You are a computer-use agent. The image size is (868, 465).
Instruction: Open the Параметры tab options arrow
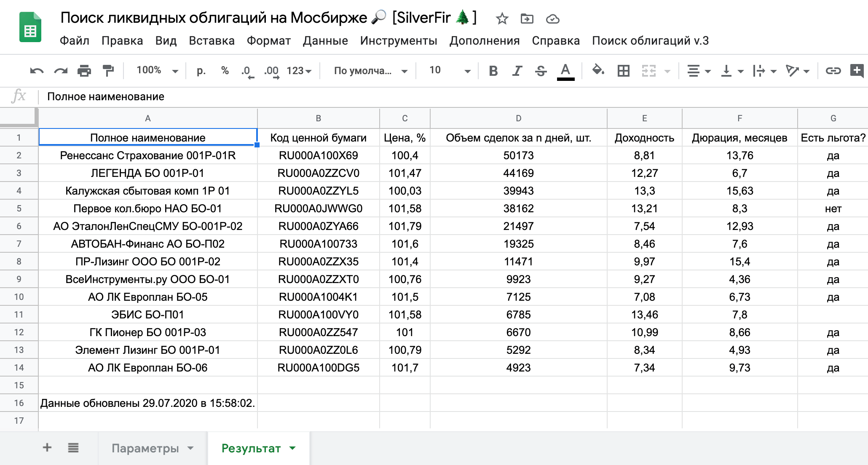click(190, 448)
